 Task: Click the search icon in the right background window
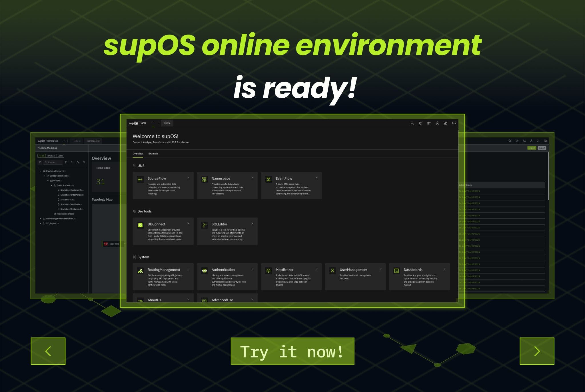click(510, 141)
